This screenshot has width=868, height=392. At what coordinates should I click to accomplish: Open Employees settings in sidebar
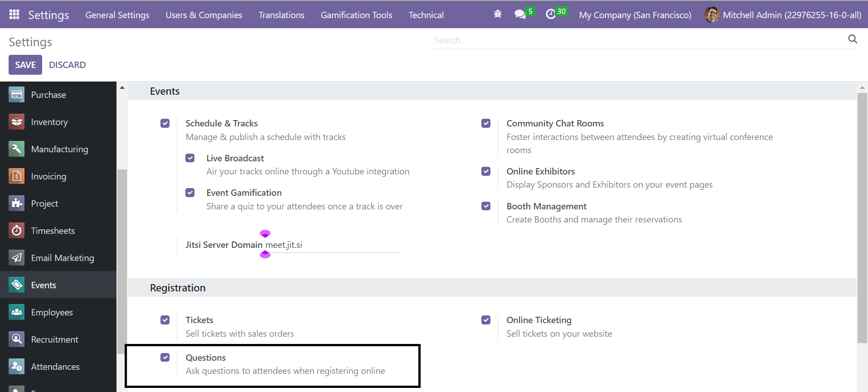[x=58, y=312]
